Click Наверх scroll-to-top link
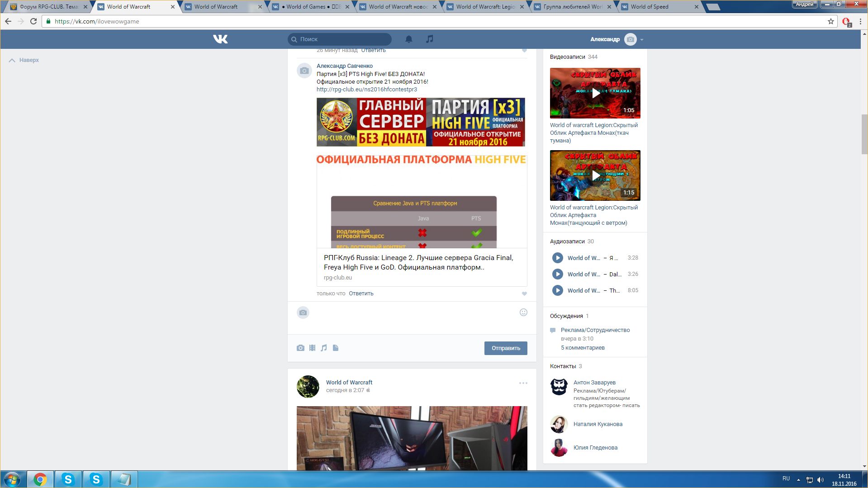Screen dimensions: 868x488 pyautogui.click(x=24, y=60)
